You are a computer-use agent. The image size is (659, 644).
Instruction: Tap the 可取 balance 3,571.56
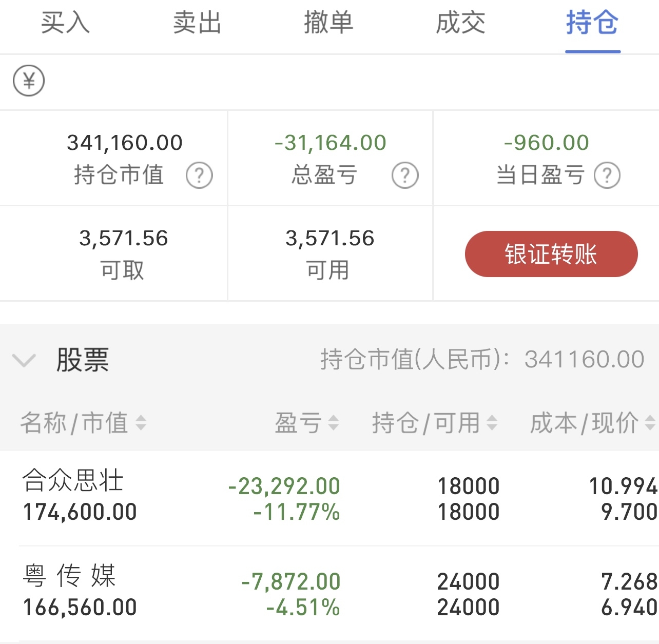(x=124, y=239)
